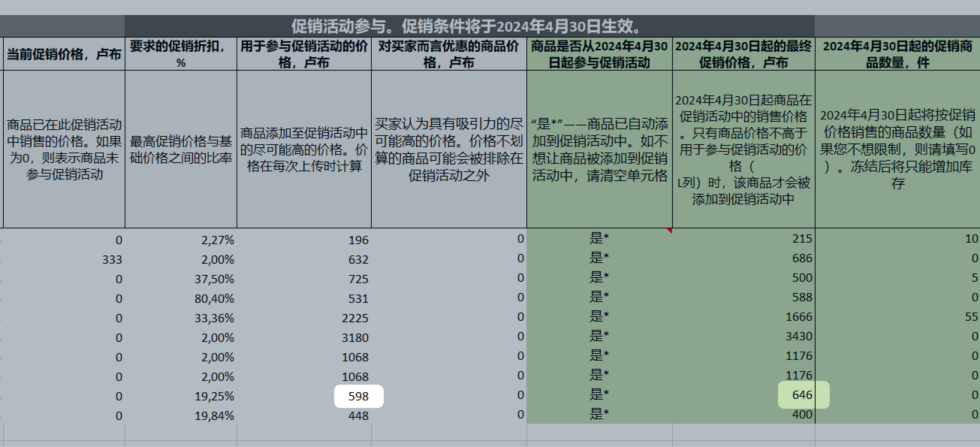Select the title banner 促销活动参与
The image size is (980, 447).
coord(469,26)
